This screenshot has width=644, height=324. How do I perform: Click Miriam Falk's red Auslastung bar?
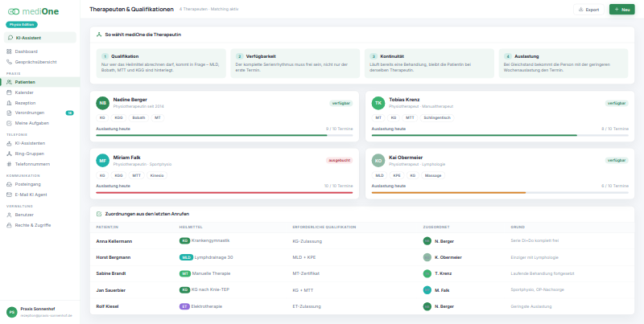[x=225, y=192]
